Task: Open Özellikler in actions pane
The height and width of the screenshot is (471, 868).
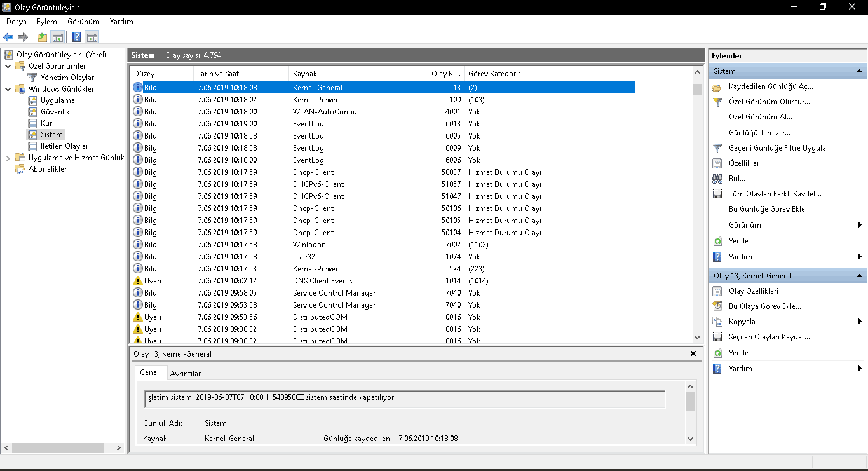Action: (x=744, y=163)
